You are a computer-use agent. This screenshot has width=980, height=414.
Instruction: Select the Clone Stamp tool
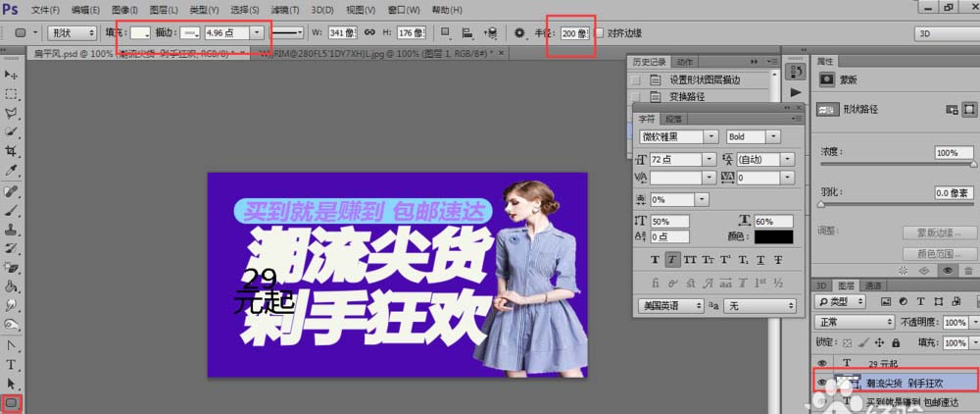11,229
